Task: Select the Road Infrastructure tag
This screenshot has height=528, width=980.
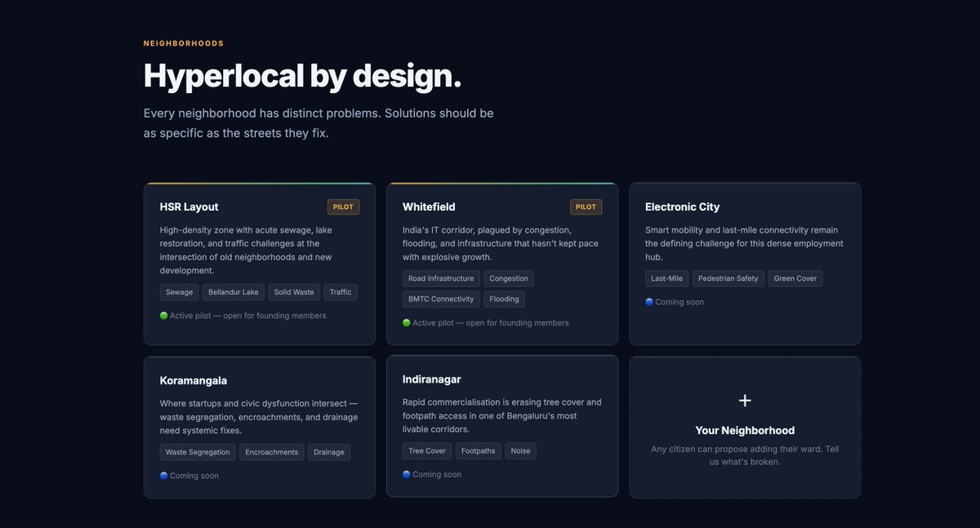Action: tap(441, 278)
